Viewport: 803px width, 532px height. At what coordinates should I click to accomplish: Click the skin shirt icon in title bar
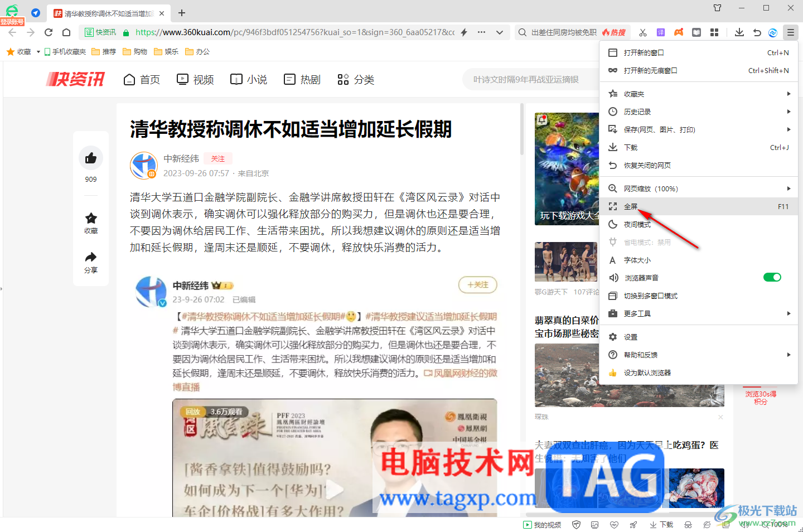click(x=718, y=8)
